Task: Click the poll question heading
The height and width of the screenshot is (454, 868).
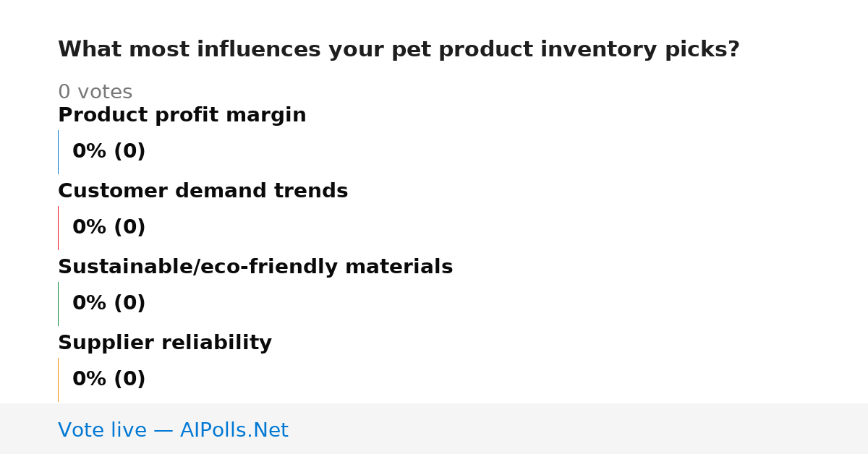Action: 399,49
